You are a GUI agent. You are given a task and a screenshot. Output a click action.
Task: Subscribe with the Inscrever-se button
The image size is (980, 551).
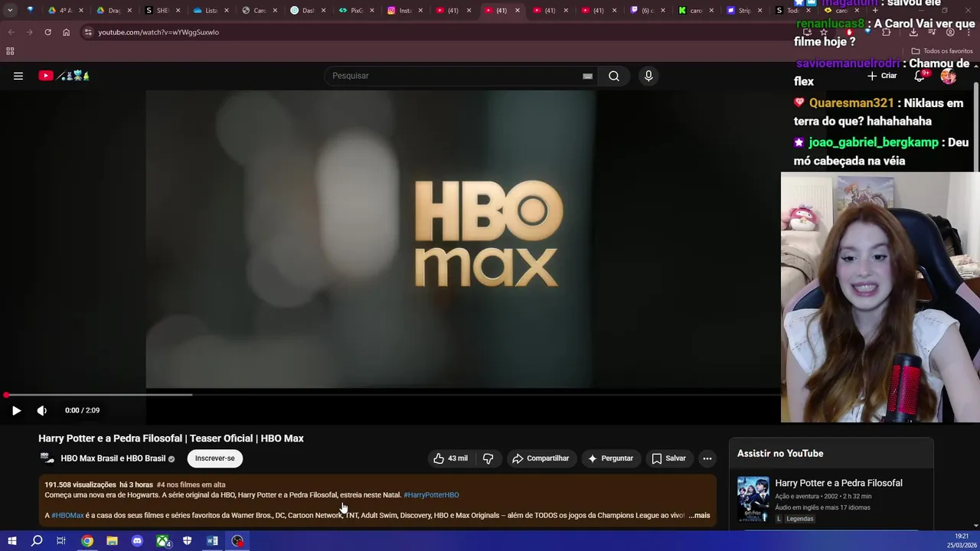(214, 458)
